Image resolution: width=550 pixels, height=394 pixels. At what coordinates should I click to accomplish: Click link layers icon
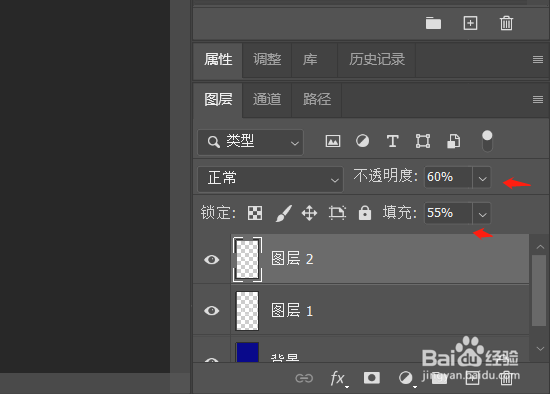[304, 378]
